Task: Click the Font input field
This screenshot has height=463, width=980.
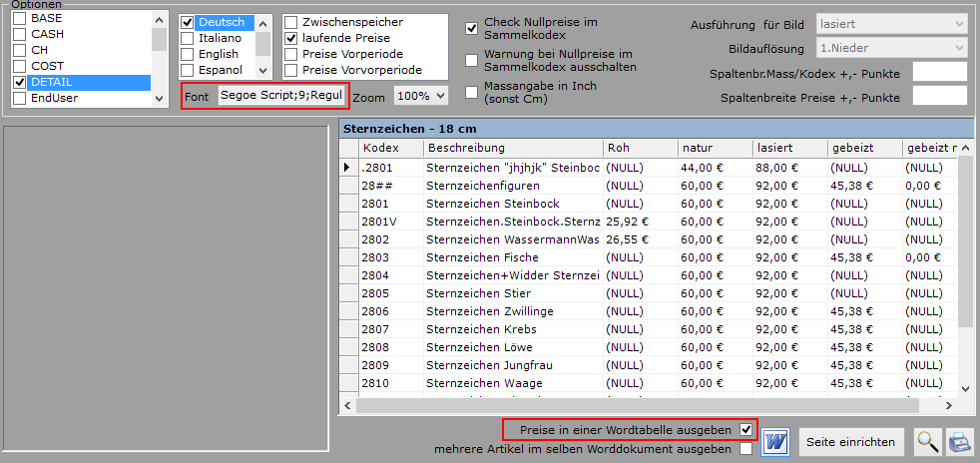Action: point(282,96)
